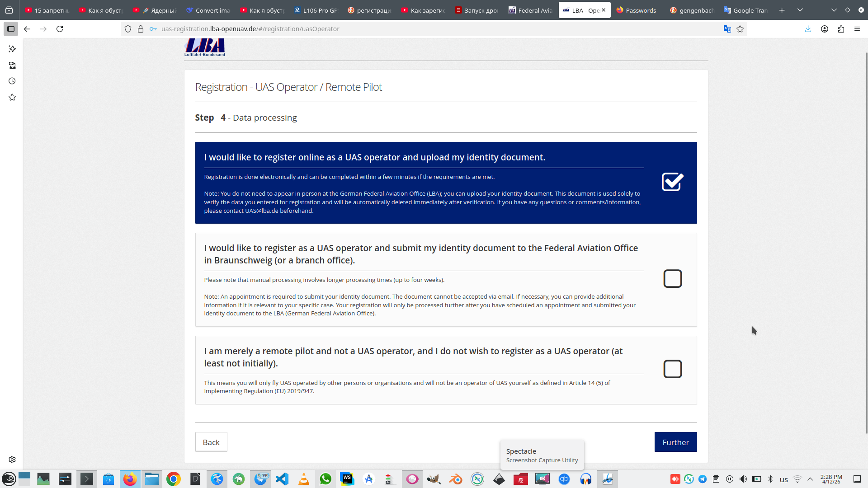
Task: Click the Back button
Action: [211, 442]
